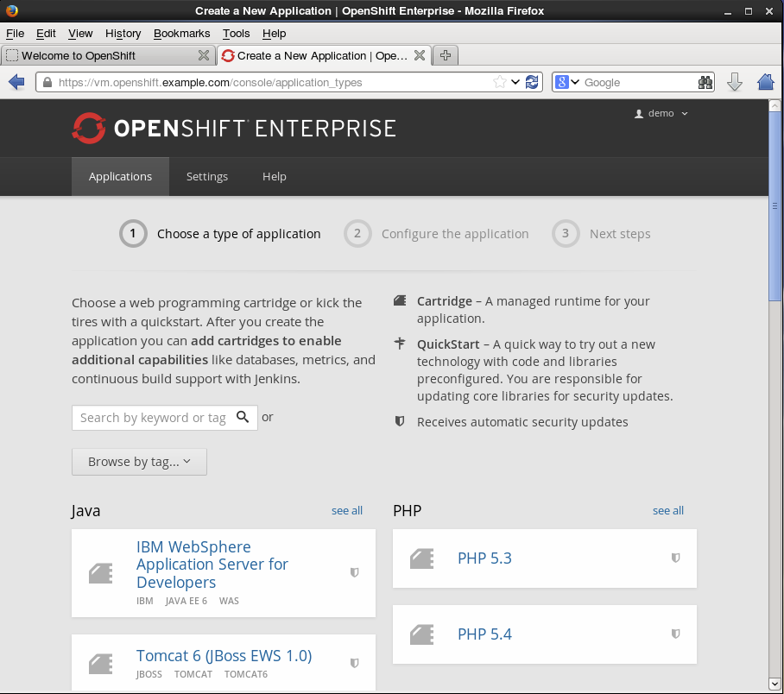The image size is (784, 694).
Task: Open the Firefox Help menu
Action: coord(274,34)
